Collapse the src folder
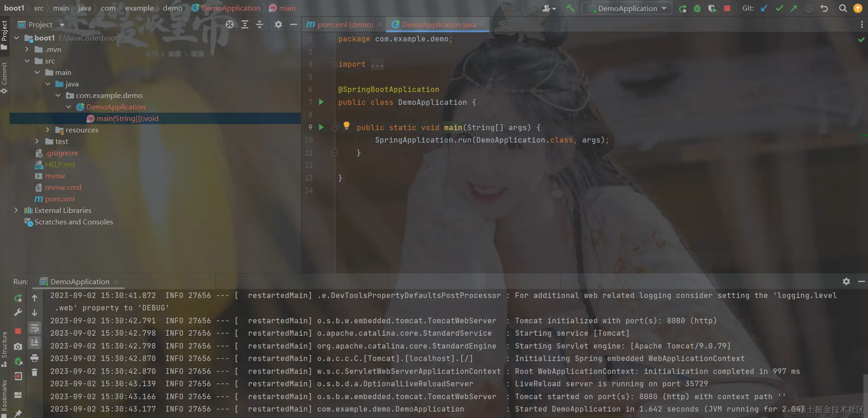 27,61
